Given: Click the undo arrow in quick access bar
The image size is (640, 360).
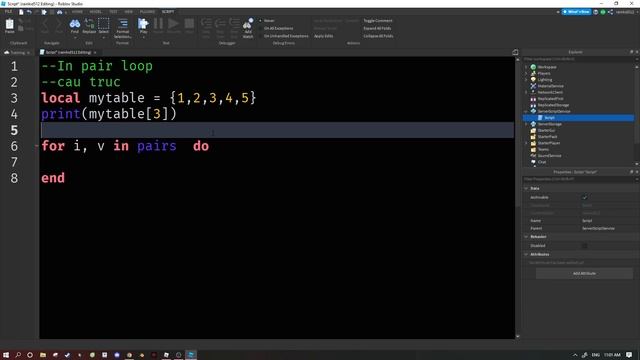Looking at the screenshot, I should (x=29, y=12).
